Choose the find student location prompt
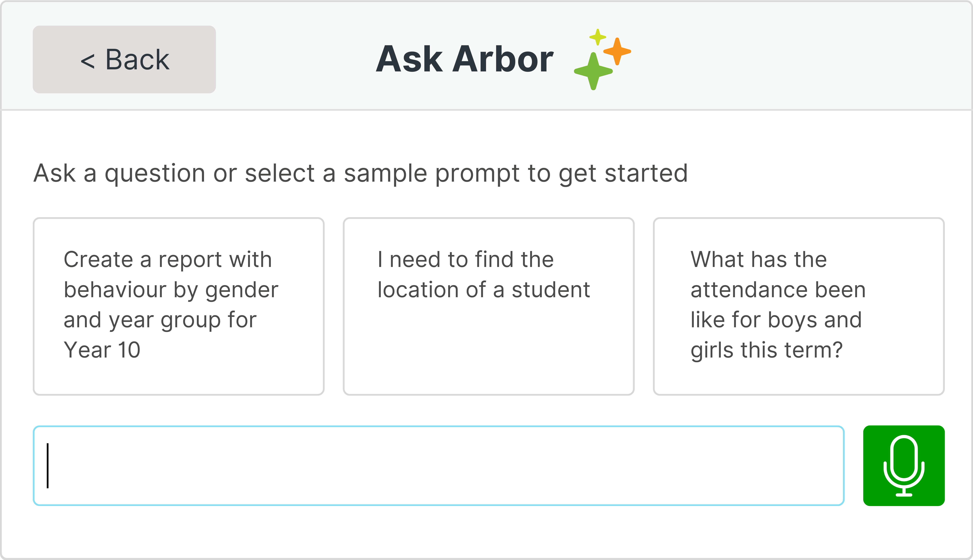This screenshot has height=560, width=973. tap(488, 306)
